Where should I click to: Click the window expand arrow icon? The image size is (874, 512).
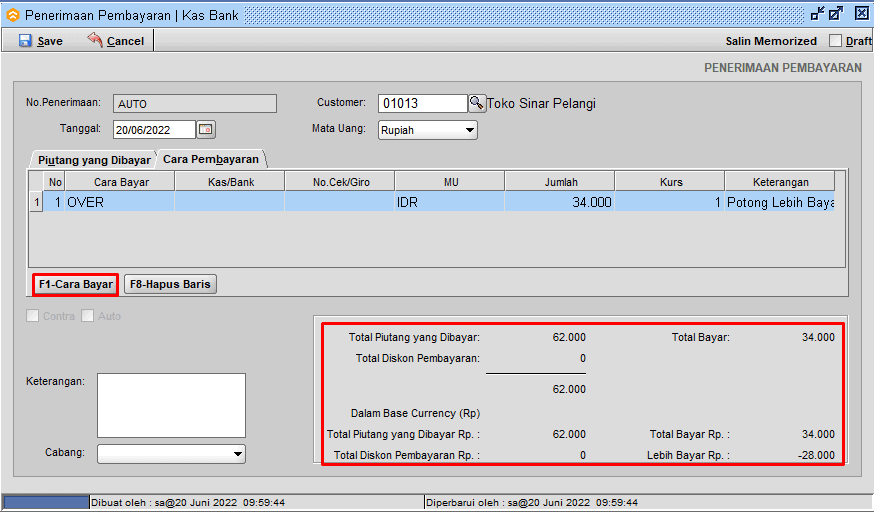[x=836, y=14]
